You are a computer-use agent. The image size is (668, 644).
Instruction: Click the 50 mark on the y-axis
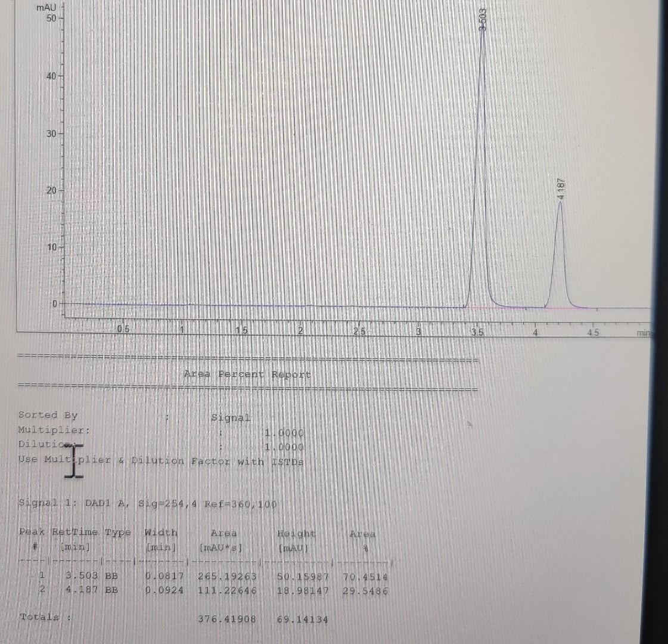tap(51, 17)
